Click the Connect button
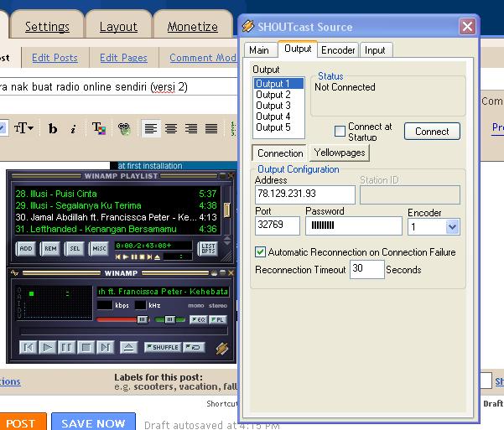This screenshot has width=504, height=430. coord(432,132)
